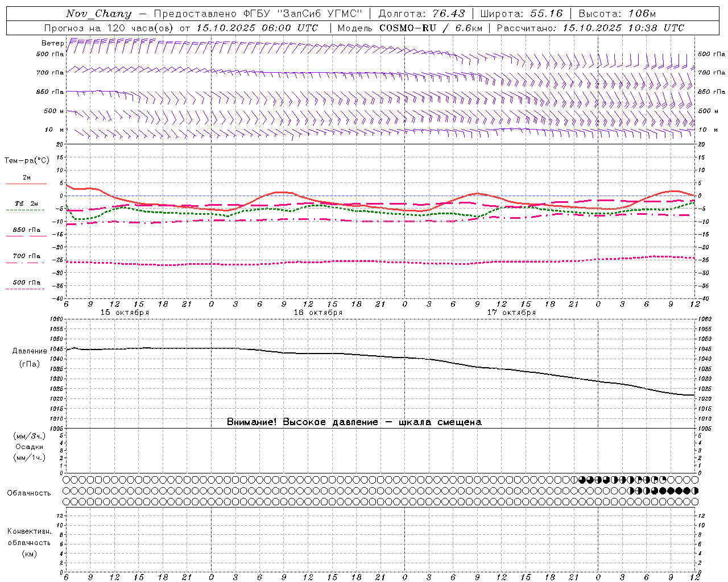Click the Высота: 106м value
This screenshot has width=728, height=582.
[617, 14]
